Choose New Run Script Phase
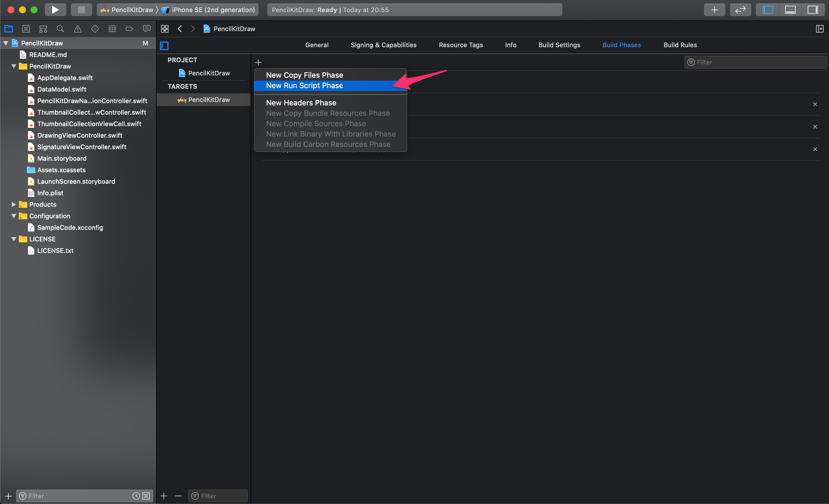The image size is (829, 504). (x=330, y=86)
